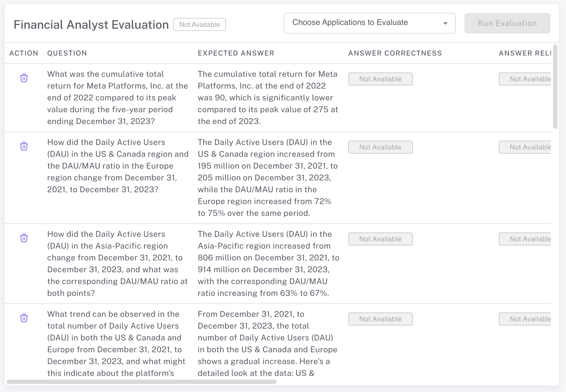This screenshot has width=566, height=392.
Task: Click the Expected Answer column header
Action: [236, 53]
